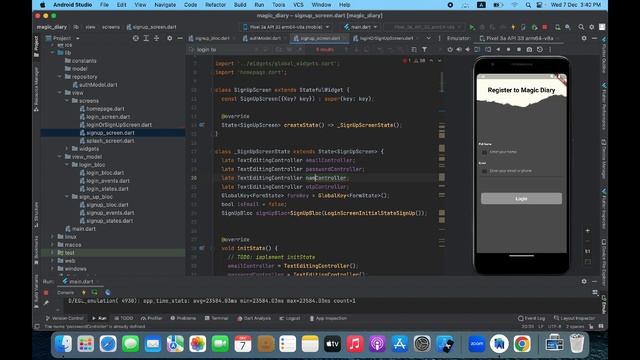Image resolution: width=640 pixels, height=360 pixels.
Task: Toggle Bookmarks side tool window button
Action: 36,250
